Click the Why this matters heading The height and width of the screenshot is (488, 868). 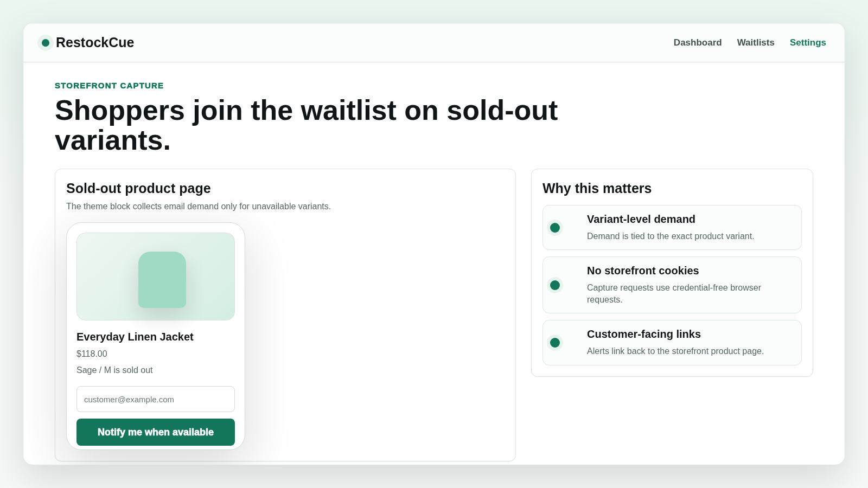[597, 188]
